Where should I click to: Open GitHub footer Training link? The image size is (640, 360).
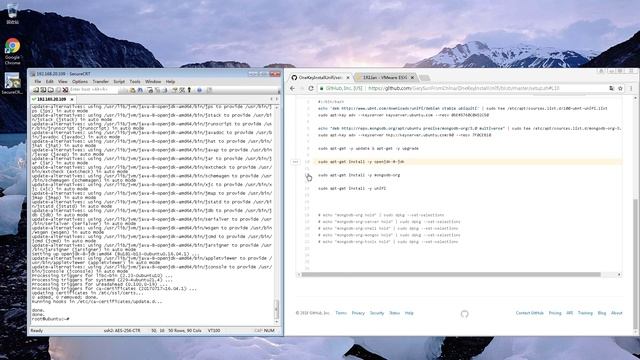click(x=585, y=313)
